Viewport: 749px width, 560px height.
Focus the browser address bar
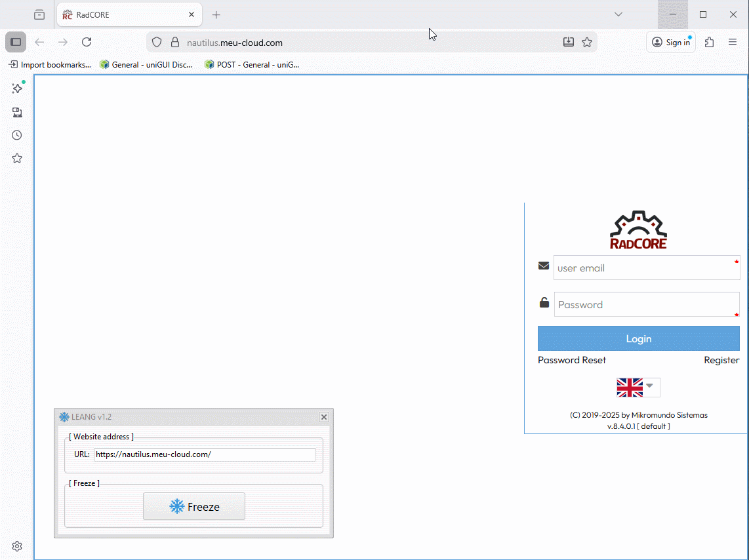click(372, 43)
